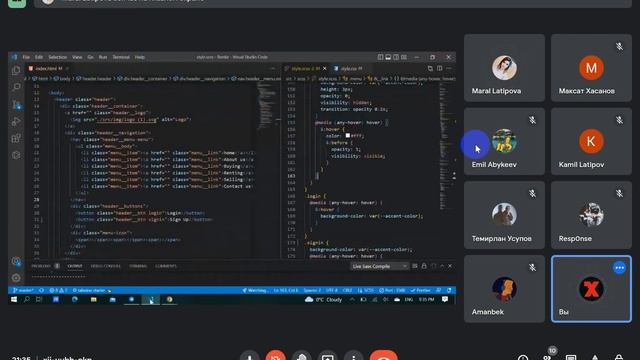Image resolution: width=640 pixels, height=360 pixels.
Task: Open File Explorer from shared taskbar
Action: [x=93, y=300]
